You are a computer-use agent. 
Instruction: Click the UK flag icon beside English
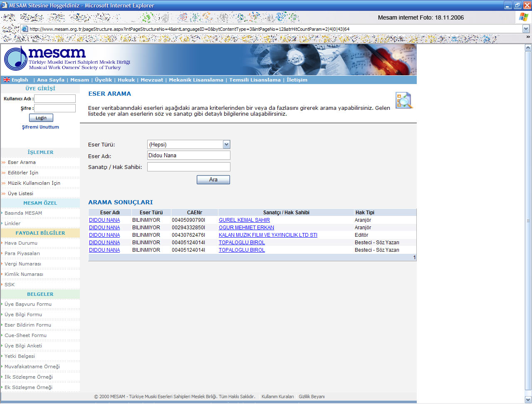[7, 80]
